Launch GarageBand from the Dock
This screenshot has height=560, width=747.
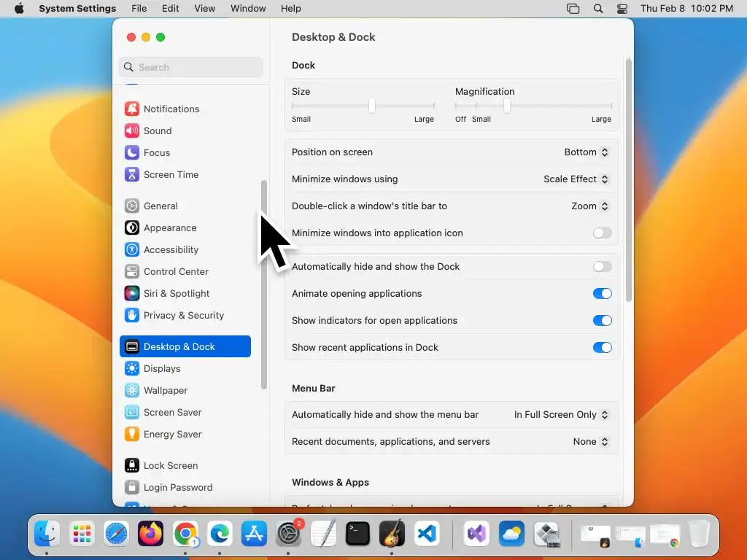(x=392, y=533)
